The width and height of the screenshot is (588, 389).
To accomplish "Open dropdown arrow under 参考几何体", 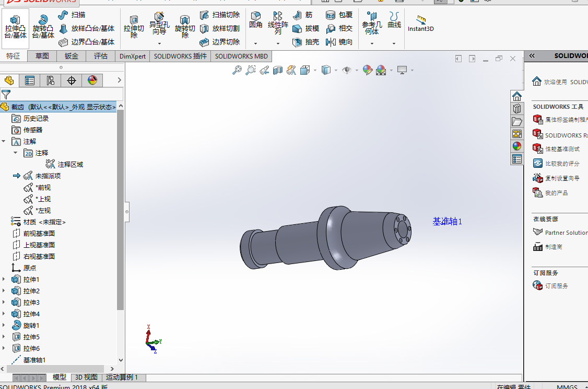I will (372, 43).
